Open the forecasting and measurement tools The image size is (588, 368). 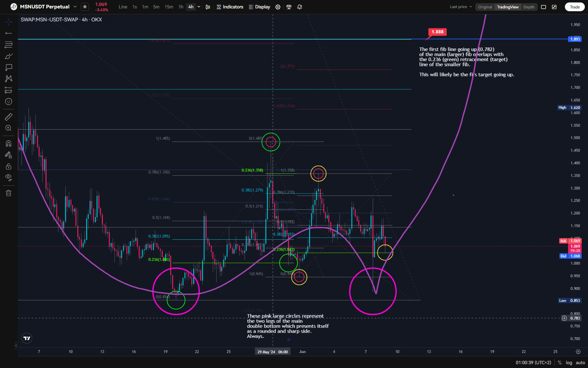click(x=9, y=90)
